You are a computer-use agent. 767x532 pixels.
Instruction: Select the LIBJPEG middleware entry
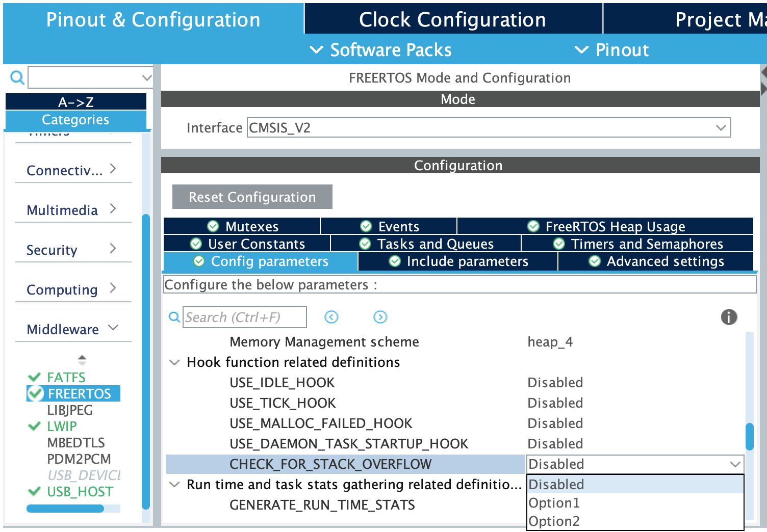(x=70, y=410)
